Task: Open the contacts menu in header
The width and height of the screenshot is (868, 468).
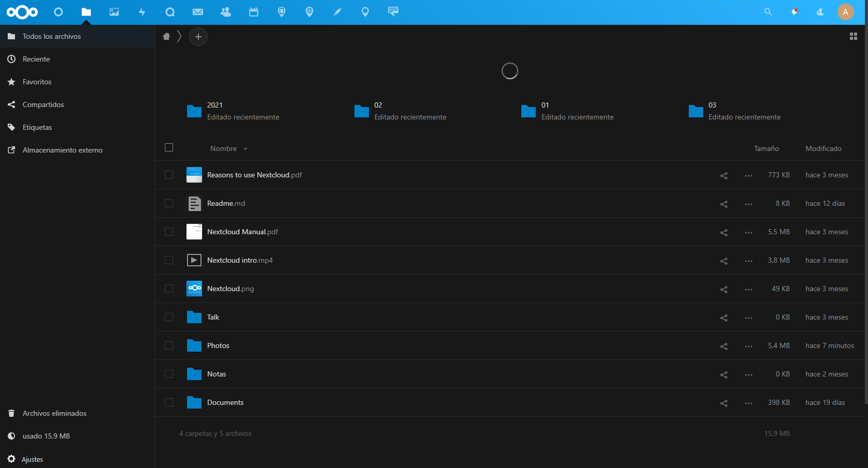Action: (820, 12)
